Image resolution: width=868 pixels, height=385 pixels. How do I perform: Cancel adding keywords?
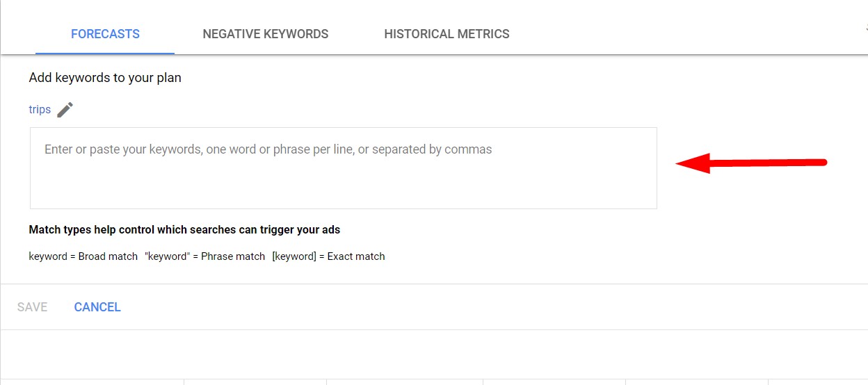(97, 307)
